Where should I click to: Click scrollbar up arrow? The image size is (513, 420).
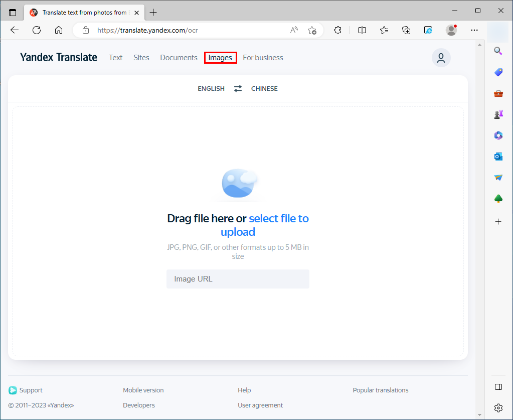(x=479, y=45)
